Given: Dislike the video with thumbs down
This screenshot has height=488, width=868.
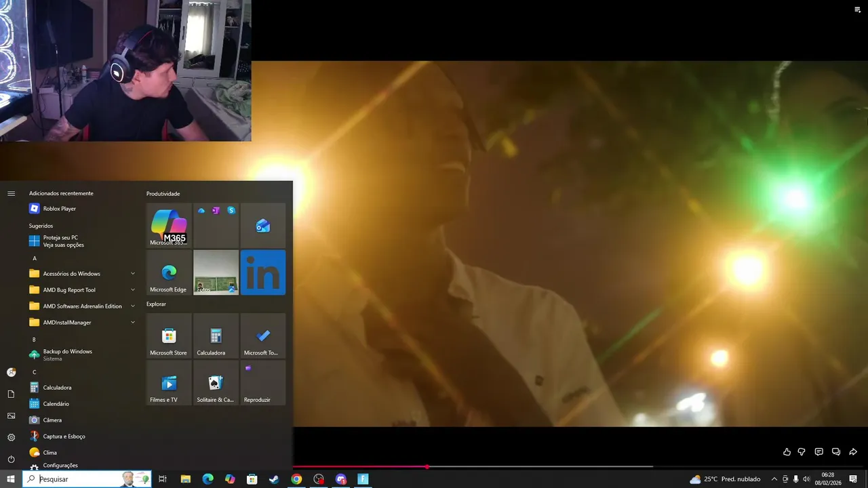Looking at the screenshot, I should point(802,452).
